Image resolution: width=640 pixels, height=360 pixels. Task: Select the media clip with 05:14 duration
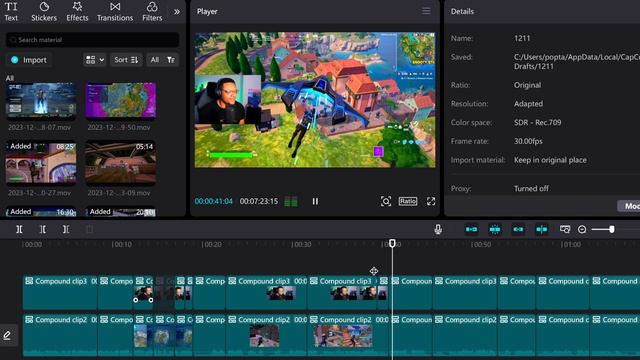click(120, 162)
